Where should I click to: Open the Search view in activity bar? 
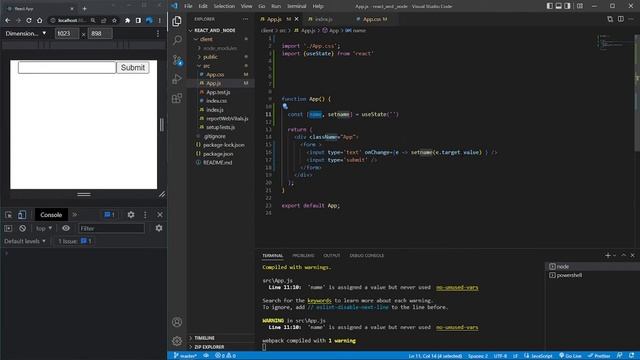pyautogui.click(x=177, y=40)
